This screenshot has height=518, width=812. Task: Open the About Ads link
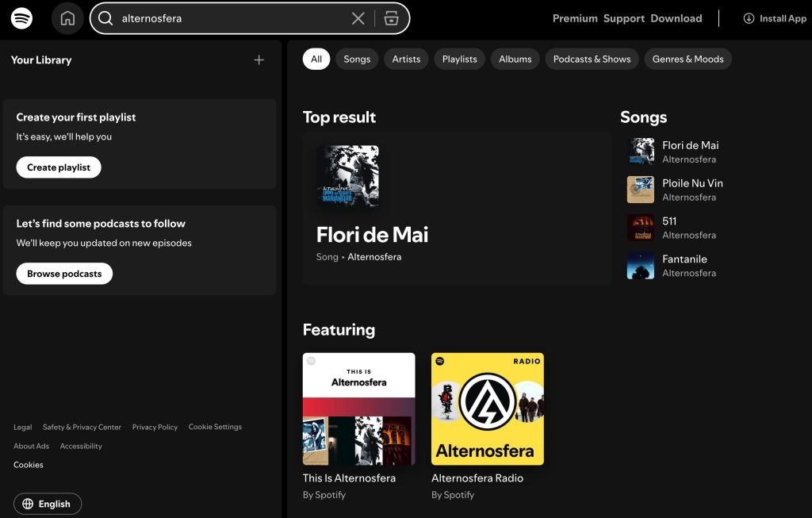point(31,446)
